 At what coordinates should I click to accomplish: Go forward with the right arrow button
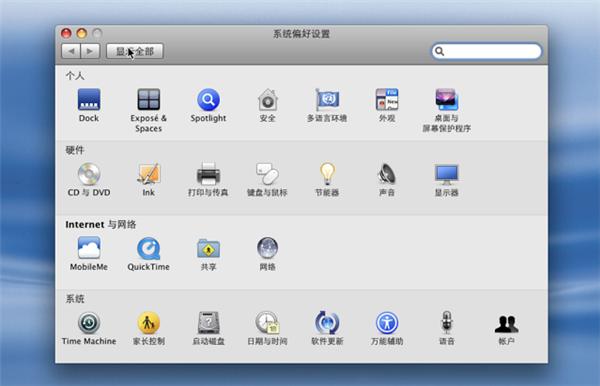coord(90,51)
